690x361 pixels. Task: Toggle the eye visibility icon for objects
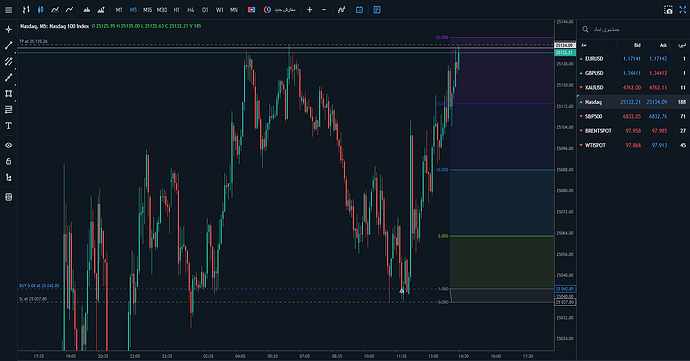pos(8,145)
